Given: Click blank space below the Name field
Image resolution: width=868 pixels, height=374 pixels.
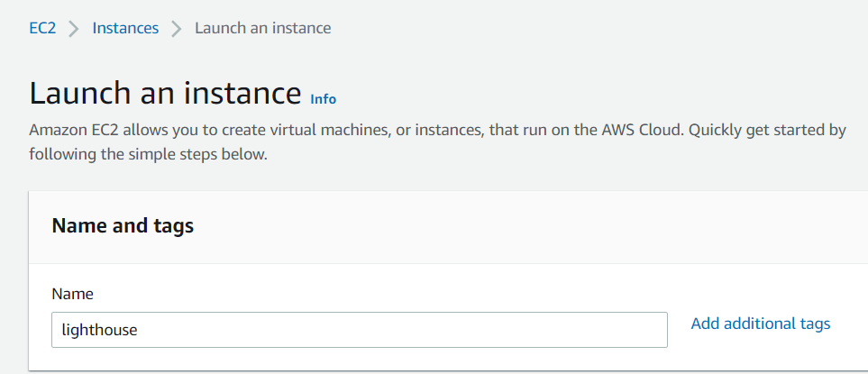Looking at the screenshot, I should point(361,359).
